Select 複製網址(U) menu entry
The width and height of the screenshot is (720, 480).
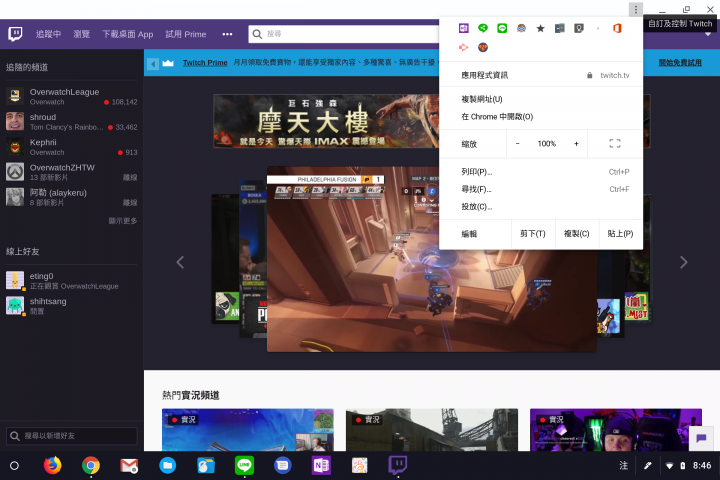click(x=541, y=99)
